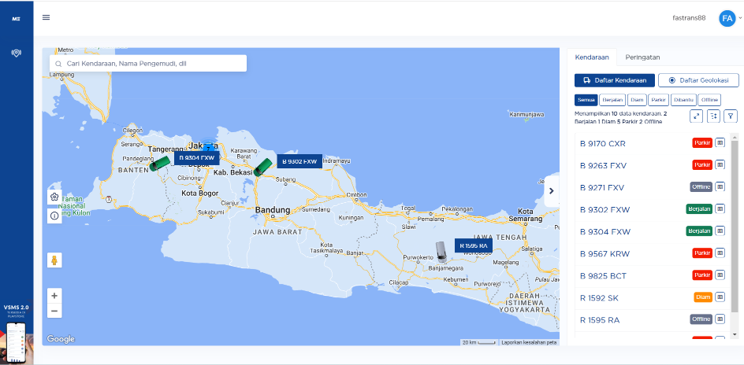Click the expand list icon
Image resolution: width=744 pixels, height=365 pixels.
(x=696, y=116)
